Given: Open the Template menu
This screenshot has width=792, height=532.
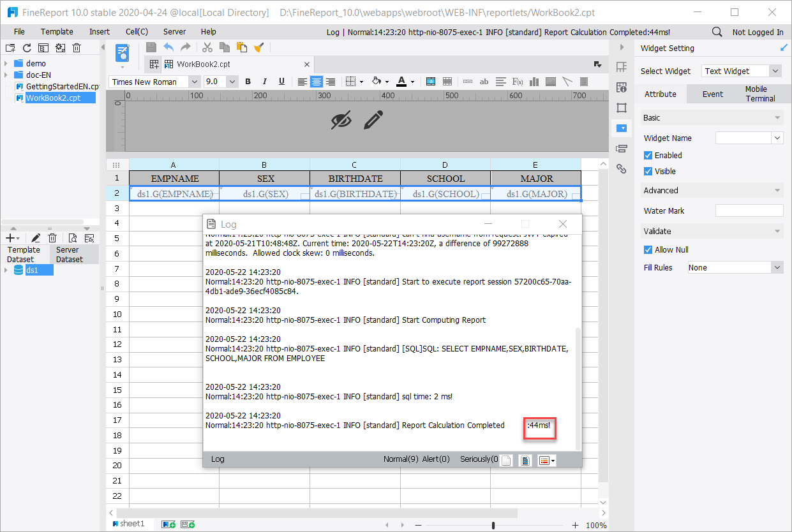Looking at the screenshot, I should [57, 32].
